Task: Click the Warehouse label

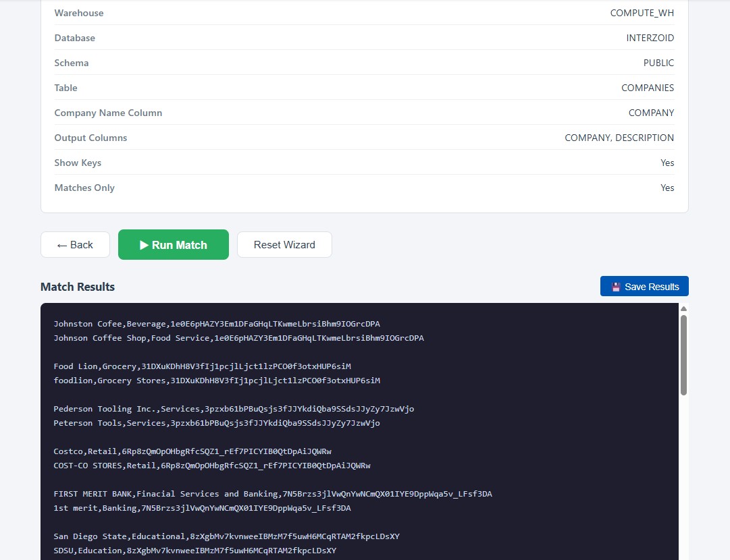Action: [x=79, y=13]
